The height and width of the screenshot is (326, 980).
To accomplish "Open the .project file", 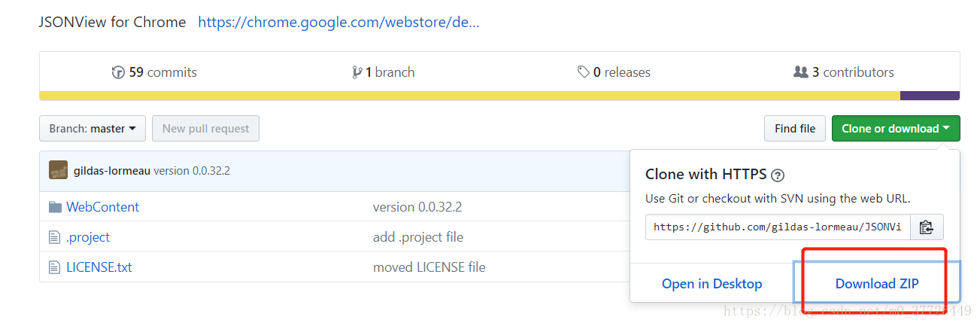I will point(88,237).
